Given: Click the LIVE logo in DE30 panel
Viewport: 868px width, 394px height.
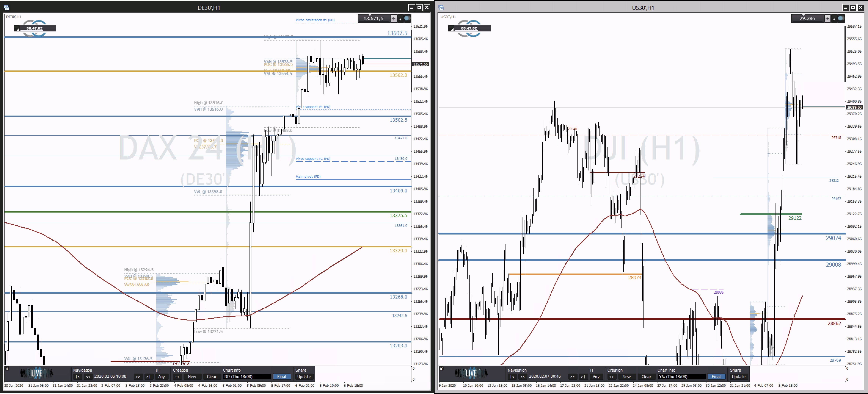Looking at the screenshot, I should [x=36, y=373].
